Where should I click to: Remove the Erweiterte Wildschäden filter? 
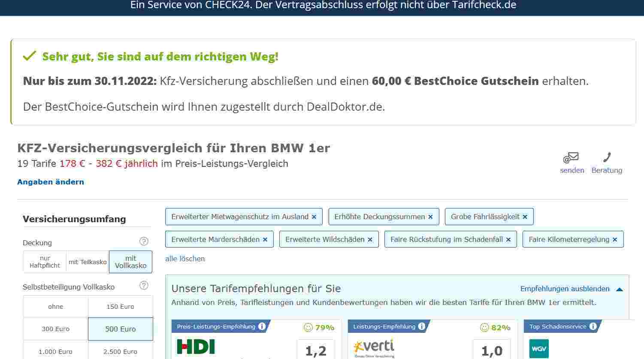pos(370,240)
